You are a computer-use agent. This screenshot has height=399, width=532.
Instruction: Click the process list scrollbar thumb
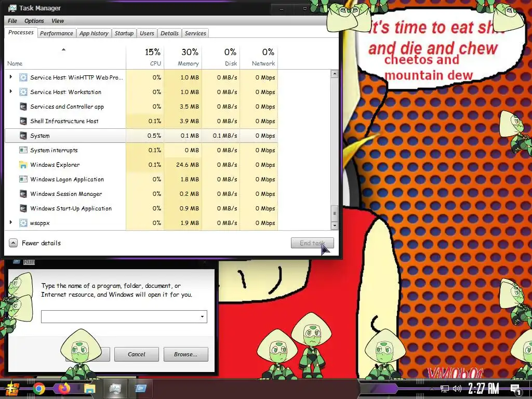335,213
